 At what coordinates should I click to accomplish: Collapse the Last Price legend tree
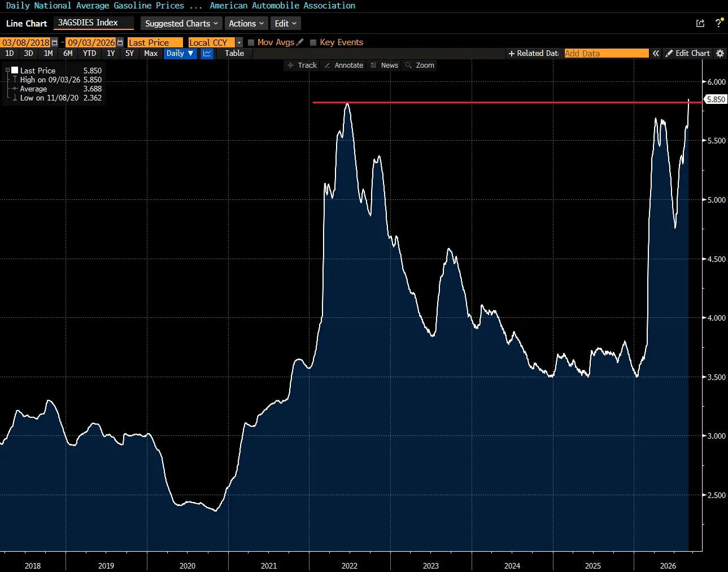coord(7,71)
